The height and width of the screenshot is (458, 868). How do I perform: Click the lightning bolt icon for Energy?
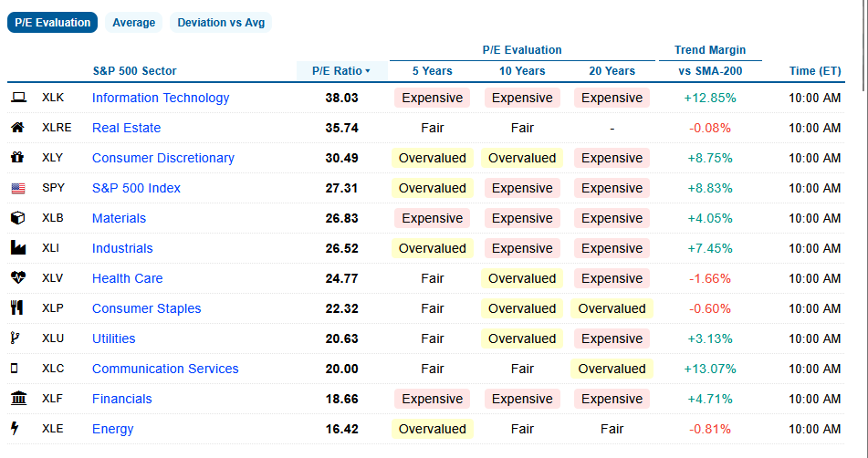(15, 429)
